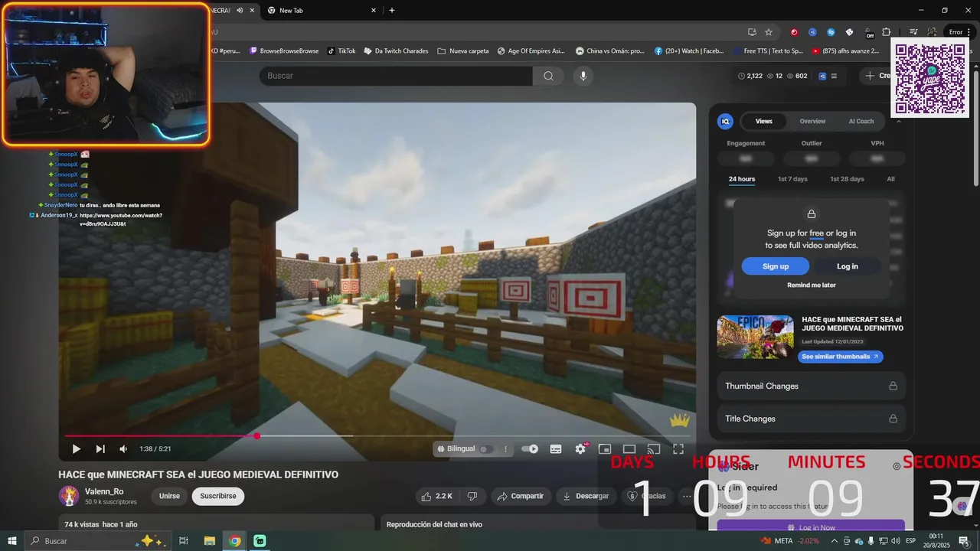Select the 24 hours range tab

coord(742,179)
